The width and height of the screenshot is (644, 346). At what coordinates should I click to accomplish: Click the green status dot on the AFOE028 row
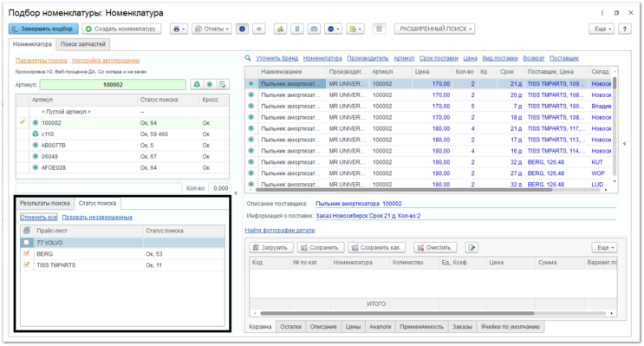[x=36, y=167]
